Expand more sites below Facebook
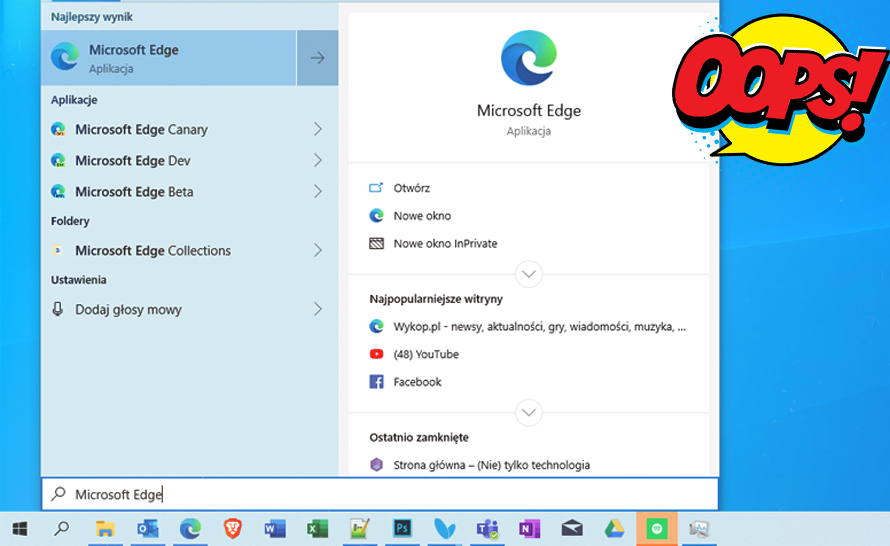This screenshot has width=890, height=546. coord(529,413)
